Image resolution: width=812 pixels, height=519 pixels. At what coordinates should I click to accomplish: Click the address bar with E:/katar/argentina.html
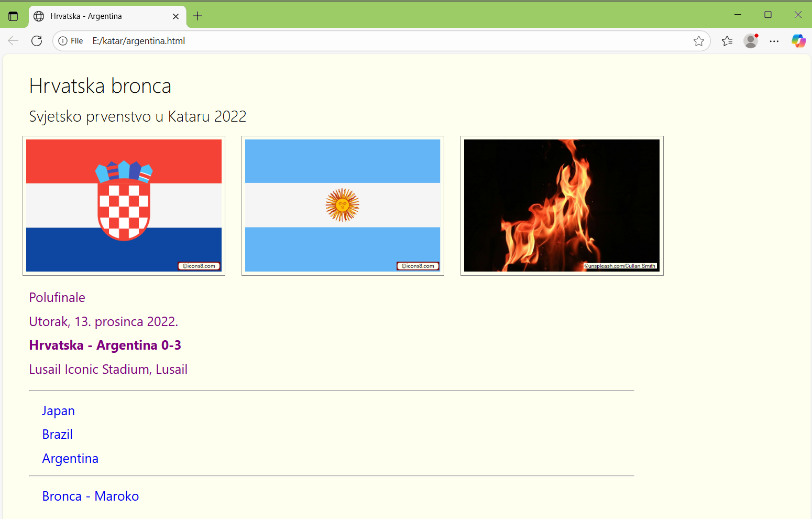pos(381,41)
